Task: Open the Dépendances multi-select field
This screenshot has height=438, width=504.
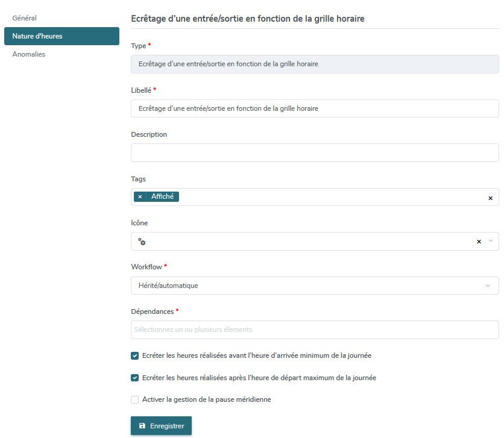Action: coord(315,330)
